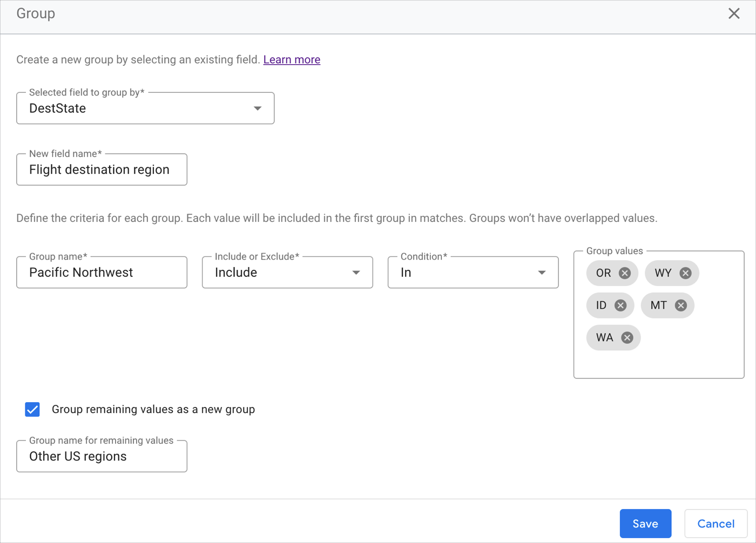Screen dimensions: 756x543
Task: Remove WA from the Group values
Action: coord(627,337)
